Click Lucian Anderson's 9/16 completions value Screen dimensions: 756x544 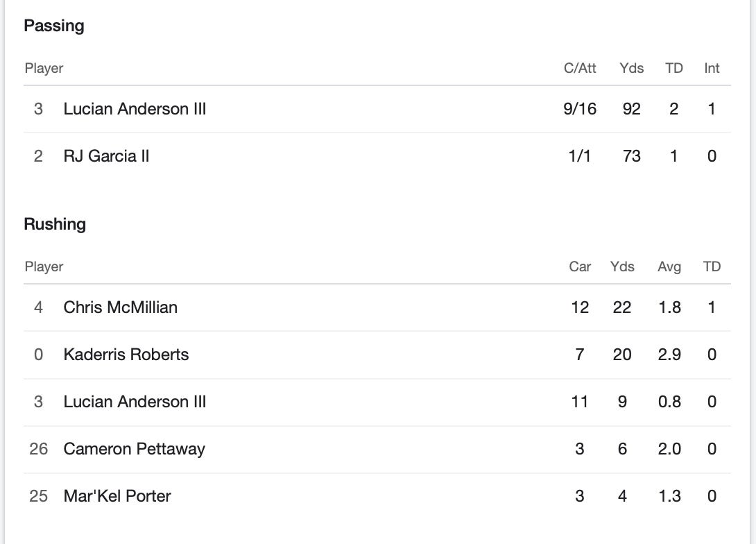(x=580, y=109)
